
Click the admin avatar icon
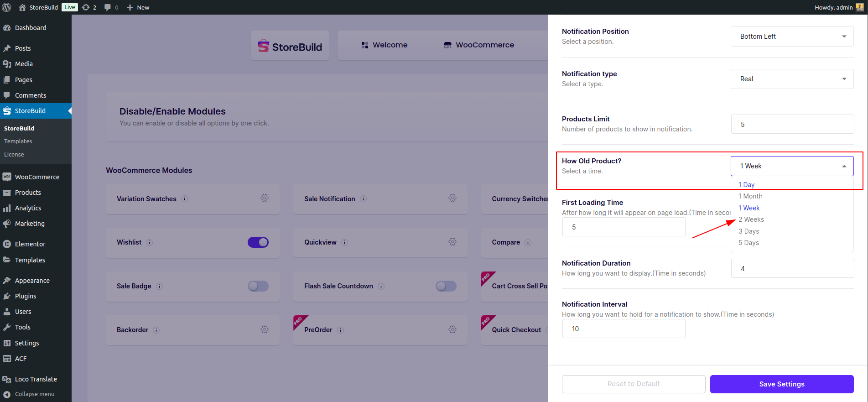(x=860, y=7)
